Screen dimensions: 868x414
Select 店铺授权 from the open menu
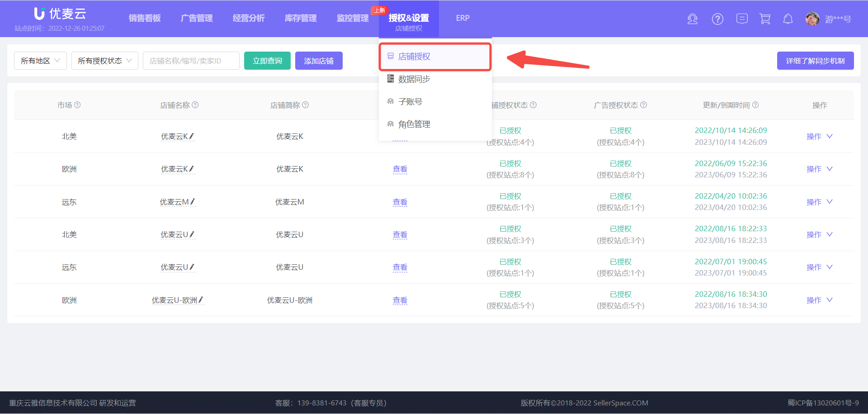pyautogui.click(x=414, y=56)
